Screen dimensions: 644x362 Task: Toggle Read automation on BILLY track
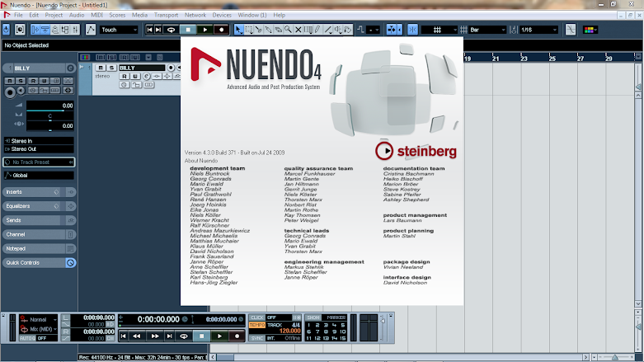click(x=125, y=77)
